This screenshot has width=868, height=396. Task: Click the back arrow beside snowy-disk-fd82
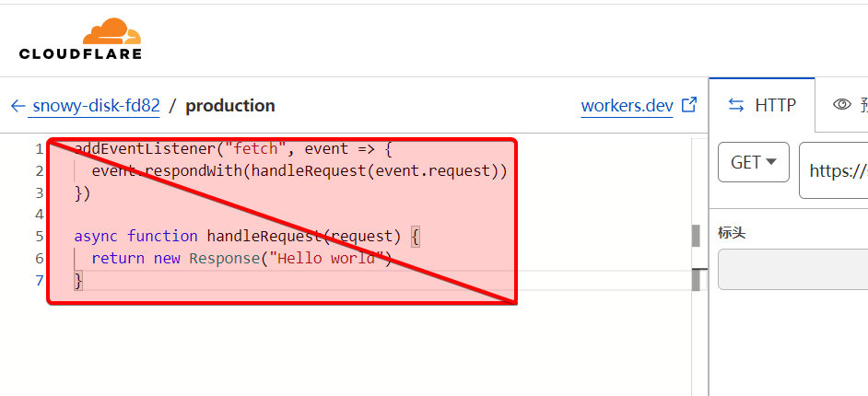[18, 106]
